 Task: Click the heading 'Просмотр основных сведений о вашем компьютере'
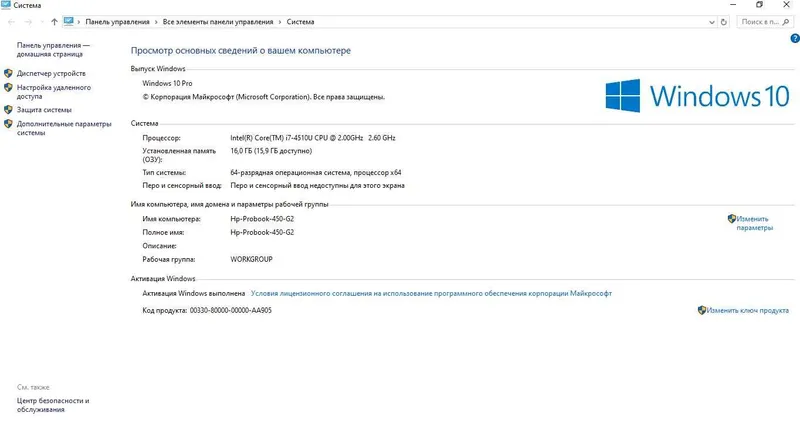[x=241, y=51]
